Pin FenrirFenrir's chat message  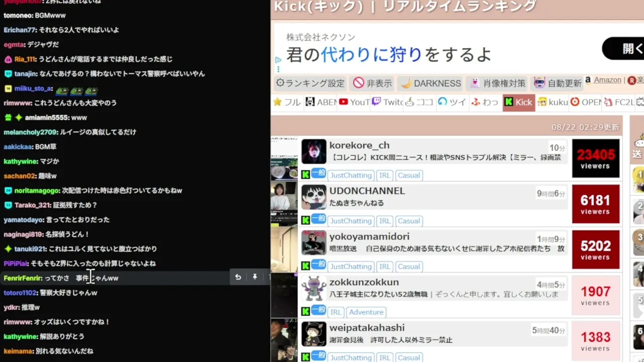coord(255,277)
